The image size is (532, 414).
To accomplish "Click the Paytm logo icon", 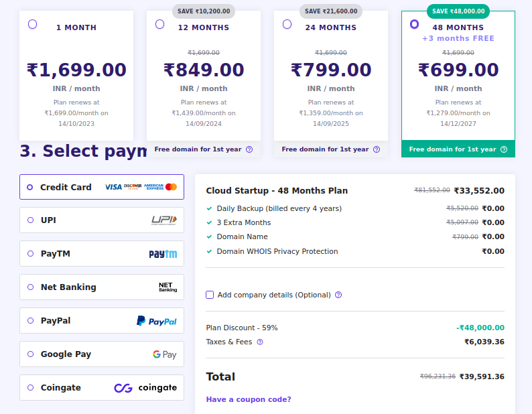I will coord(163,254).
